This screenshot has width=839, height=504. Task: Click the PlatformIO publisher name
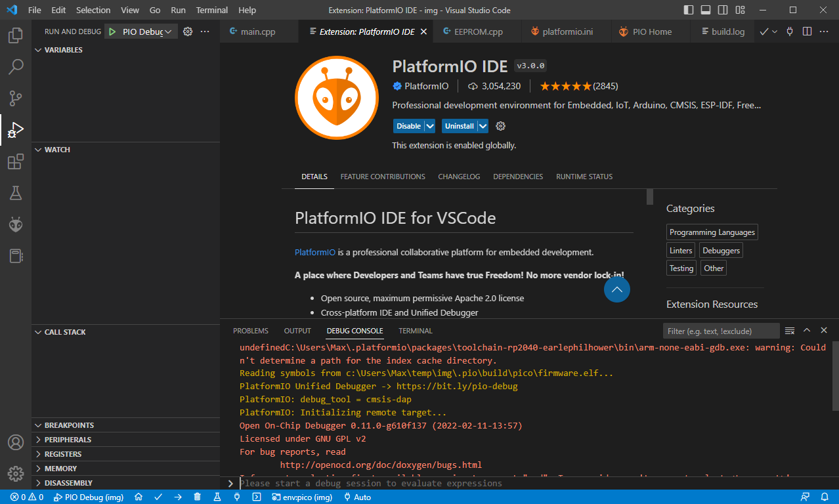point(426,86)
